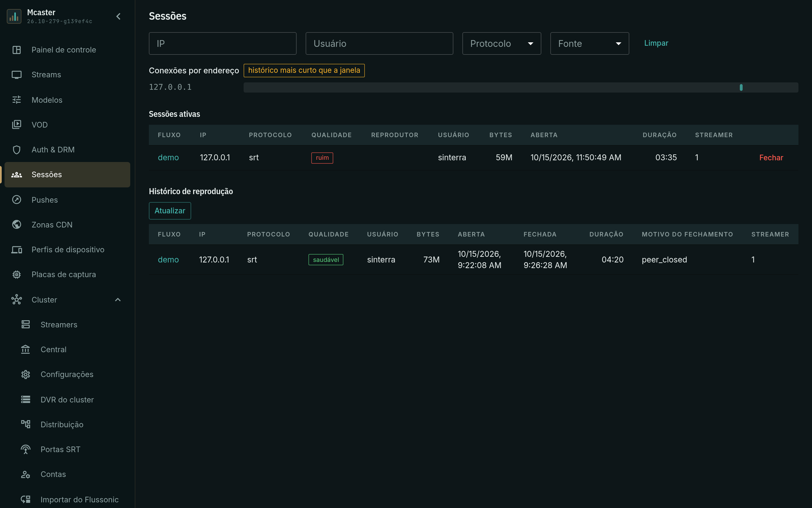Image resolution: width=812 pixels, height=508 pixels.
Task: Click the Perfis de dispositivo devices icon
Action: click(16, 250)
